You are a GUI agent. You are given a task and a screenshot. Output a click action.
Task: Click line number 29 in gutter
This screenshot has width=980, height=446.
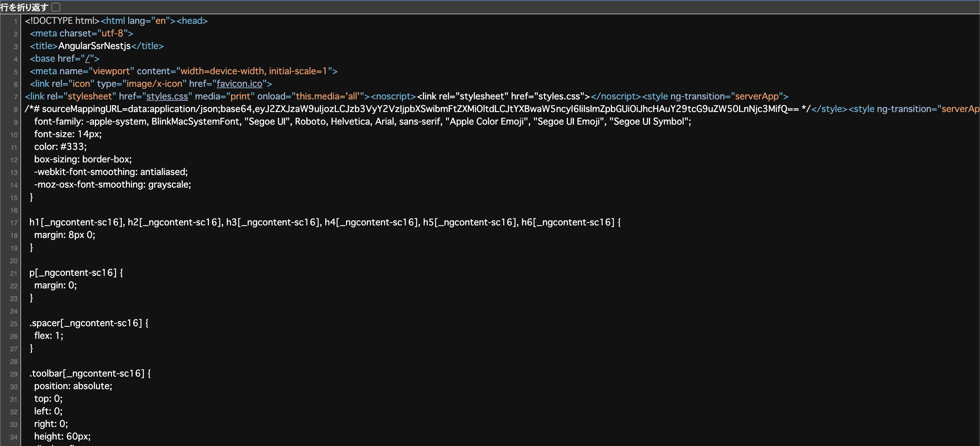click(x=14, y=374)
